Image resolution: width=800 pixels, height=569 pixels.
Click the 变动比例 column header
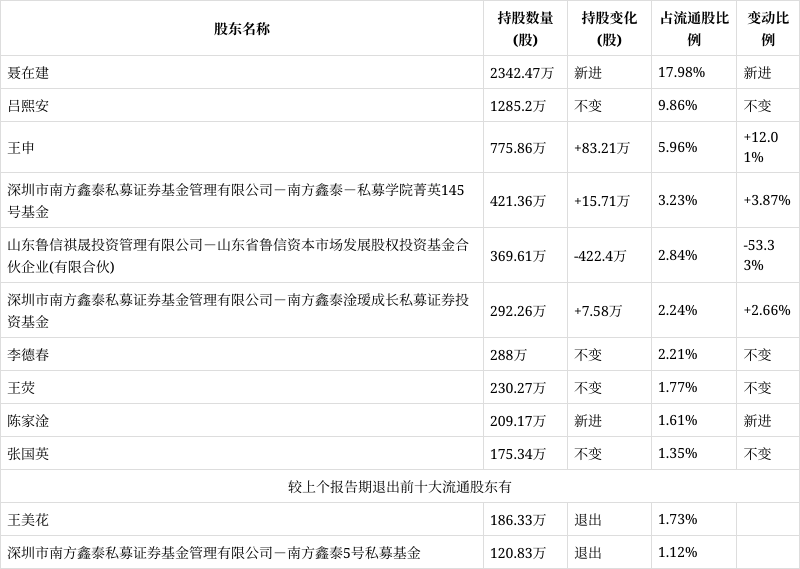(x=768, y=29)
